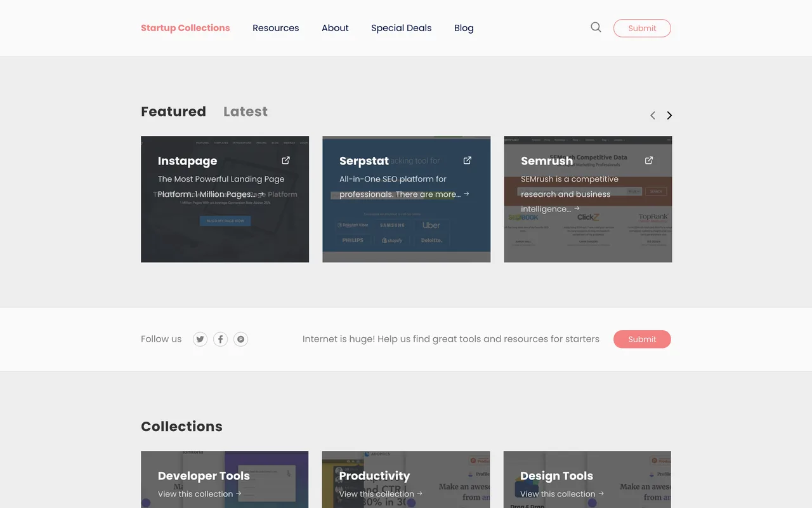The width and height of the screenshot is (812, 508).
Task: Click View this collection under Developer Tools
Action: (200, 494)
